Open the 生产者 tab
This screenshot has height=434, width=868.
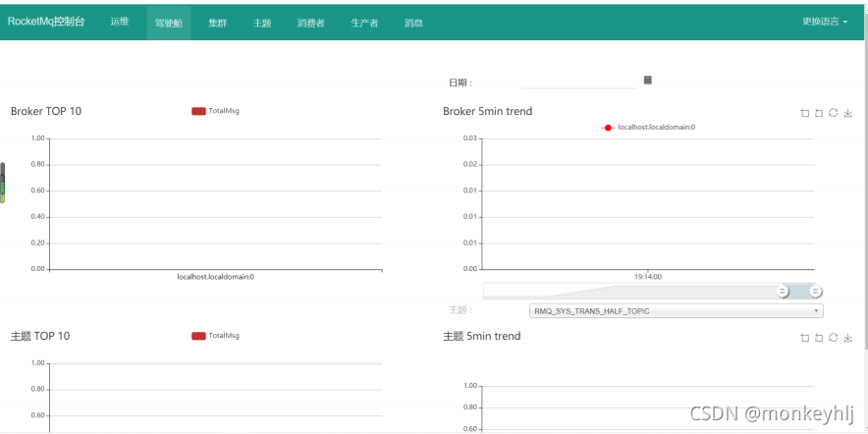coord(364,24)
